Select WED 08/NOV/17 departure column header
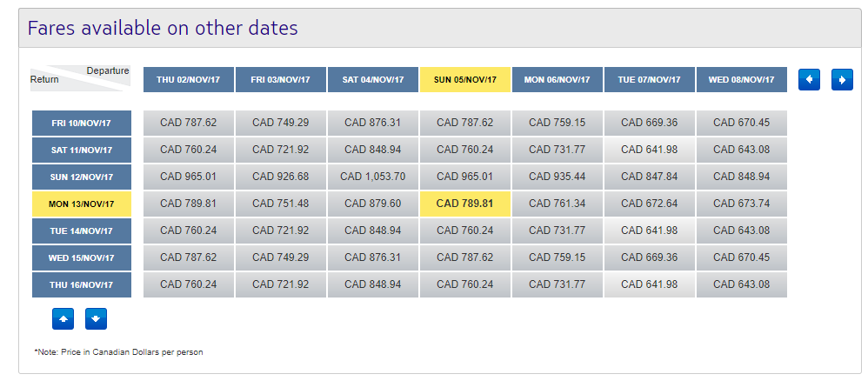 click(742, 80)
